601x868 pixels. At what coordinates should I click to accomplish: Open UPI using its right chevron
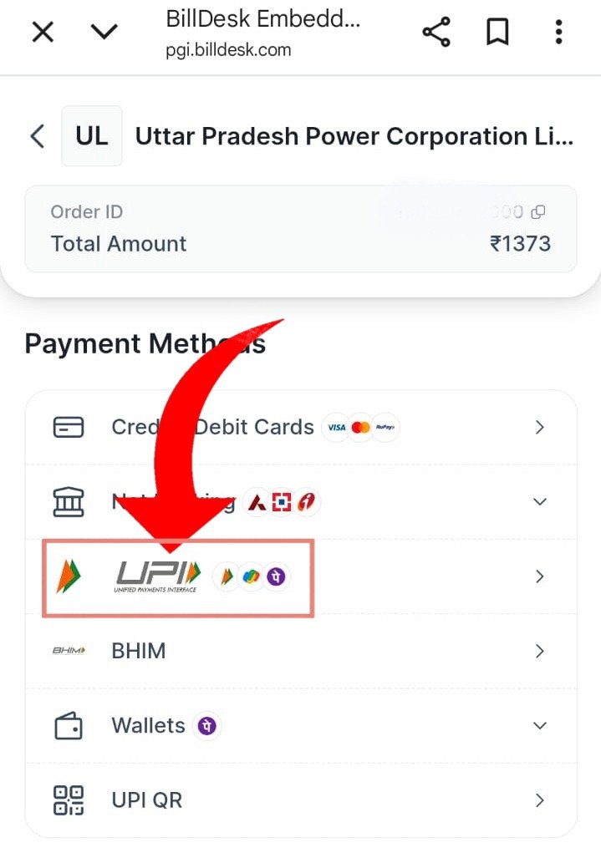coord(539,576)
